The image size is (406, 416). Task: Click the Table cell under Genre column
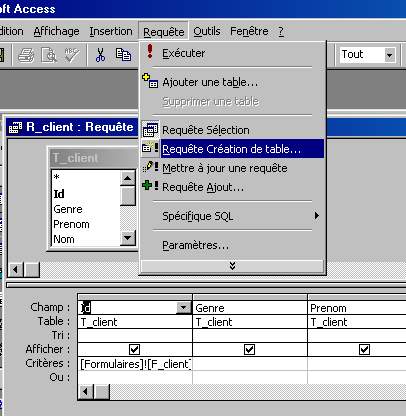[250, 322]
